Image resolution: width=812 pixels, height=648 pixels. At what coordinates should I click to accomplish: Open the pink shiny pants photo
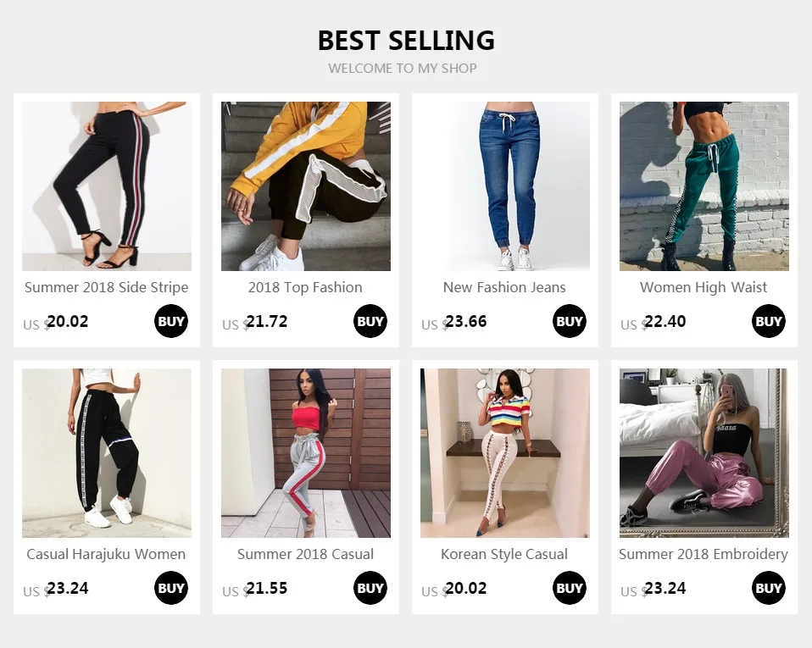704,453
